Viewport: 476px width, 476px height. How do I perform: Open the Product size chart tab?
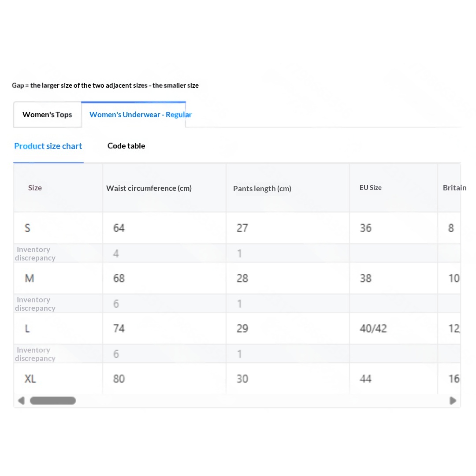click(48, 146)
